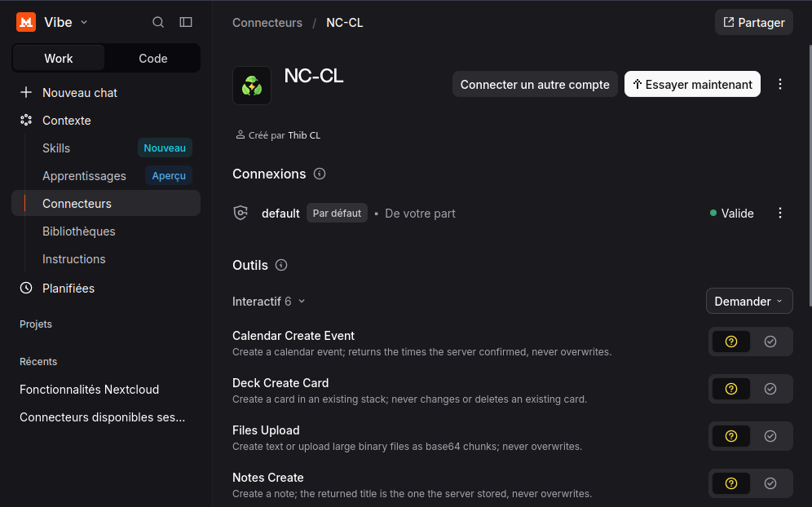This screenshot has height=507, width=812.
Task: Collapse the sidebar with the panel icon
Action: click(x=186, y=22)
